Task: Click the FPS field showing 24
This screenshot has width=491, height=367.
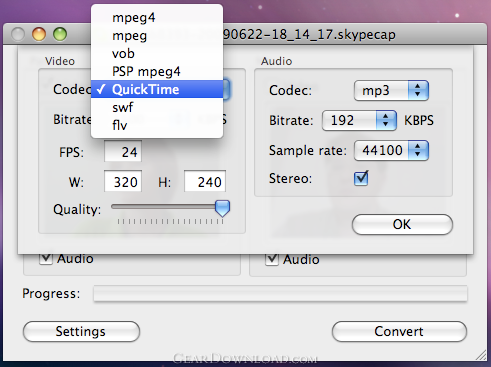Action: 123,152
